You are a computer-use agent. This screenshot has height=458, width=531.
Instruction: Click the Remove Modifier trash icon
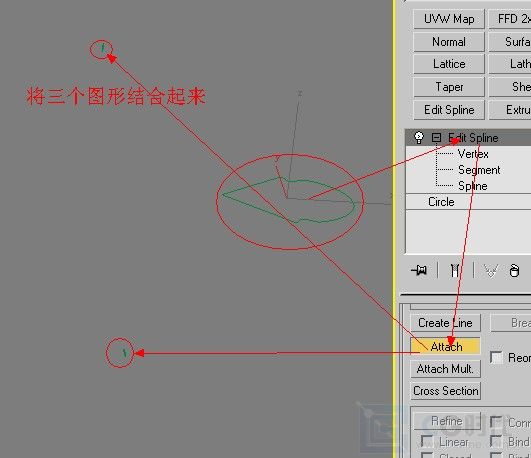[x=514, y=271]
